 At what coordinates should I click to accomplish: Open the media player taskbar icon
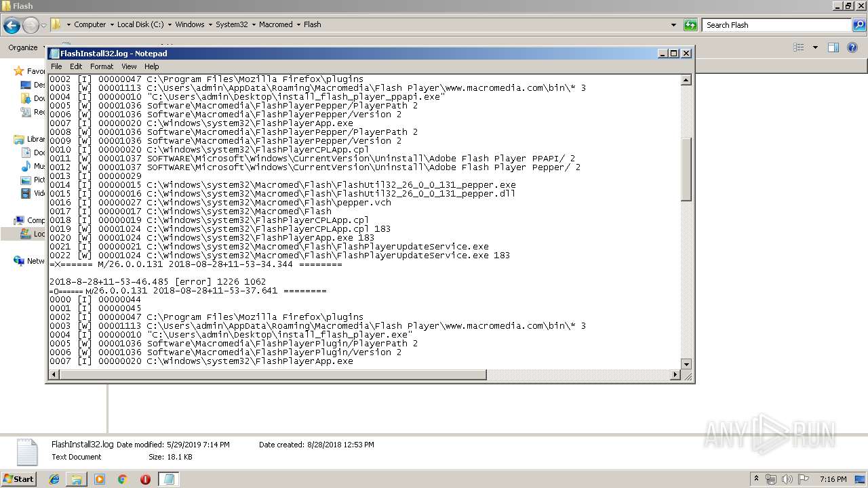[100, 479]
